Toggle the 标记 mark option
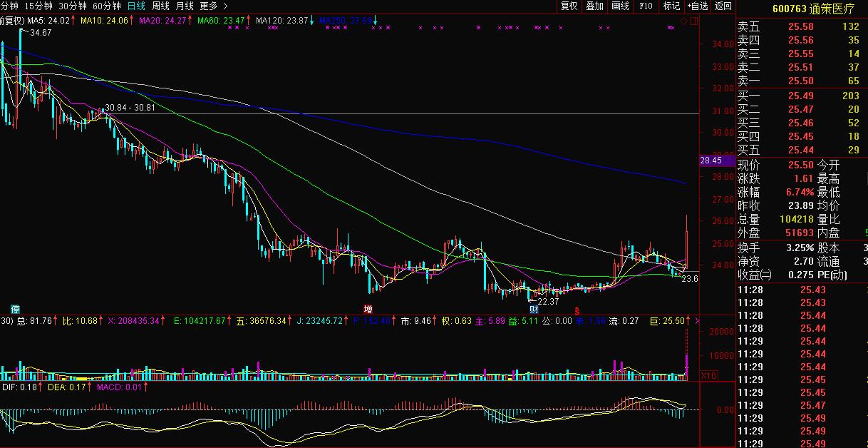 pos(671,6)
